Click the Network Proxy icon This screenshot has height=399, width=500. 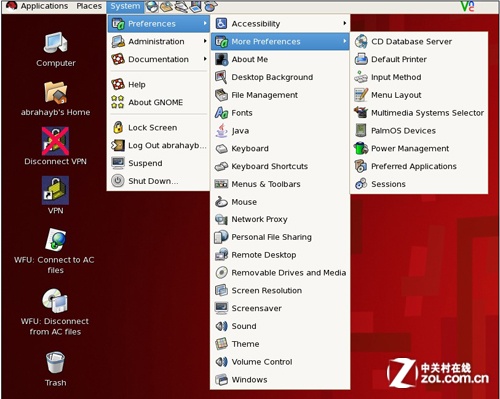[221, 219]
